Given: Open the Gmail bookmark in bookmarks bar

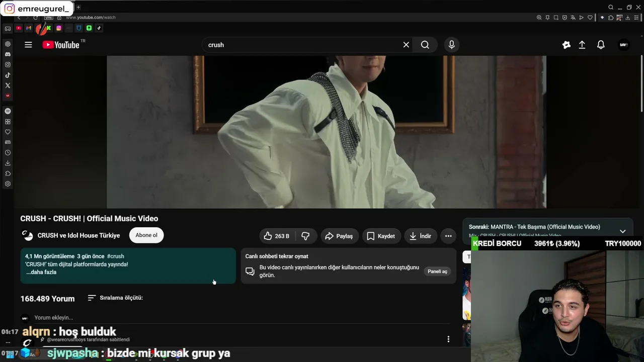Looking at the screenshot, I should tap(29, 28).
